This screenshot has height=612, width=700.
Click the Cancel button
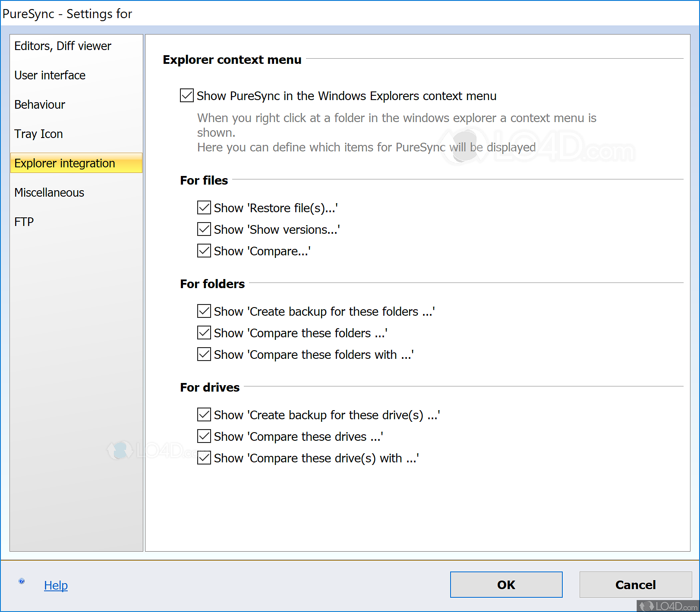pyautogui.click(x=635, y=585)
